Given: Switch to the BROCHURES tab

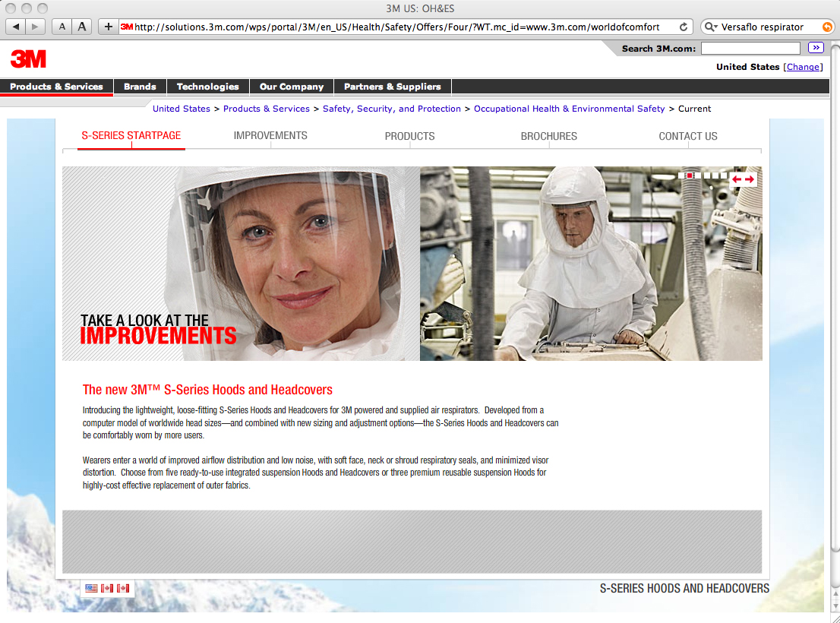Looking at the screenshot, I should tap(549, 137).
